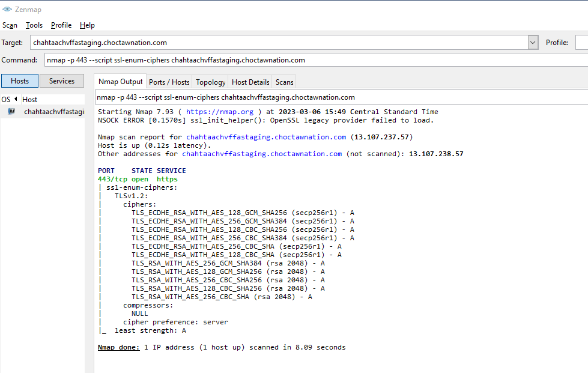Click the TLS_RSA_WITH_AES_256_CBC_SHA cipher line

tap(222, 297)
